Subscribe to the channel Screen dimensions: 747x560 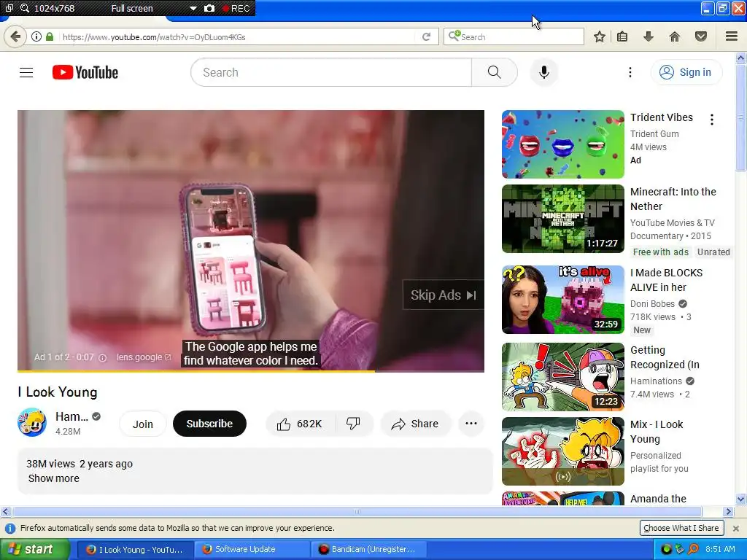(x=209, y=424)
